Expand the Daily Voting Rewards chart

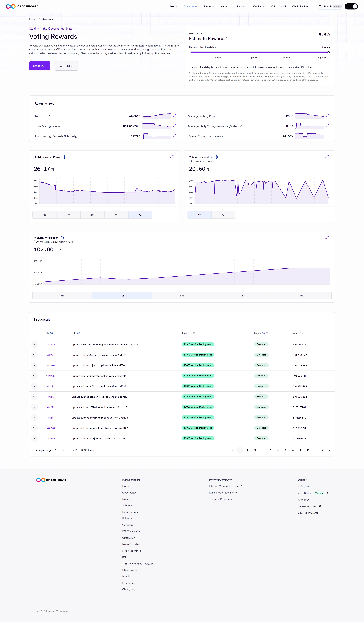coord(175,136)
